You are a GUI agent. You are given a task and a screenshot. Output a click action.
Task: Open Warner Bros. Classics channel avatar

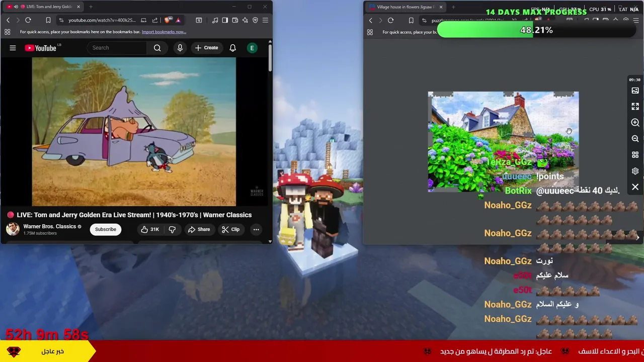click(x=13, y=229)
